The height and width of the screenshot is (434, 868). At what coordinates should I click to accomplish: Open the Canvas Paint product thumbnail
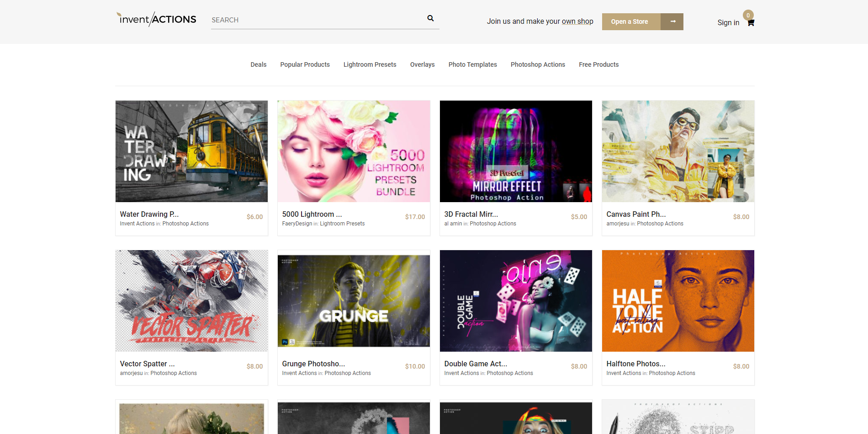[x=678, y=151]
